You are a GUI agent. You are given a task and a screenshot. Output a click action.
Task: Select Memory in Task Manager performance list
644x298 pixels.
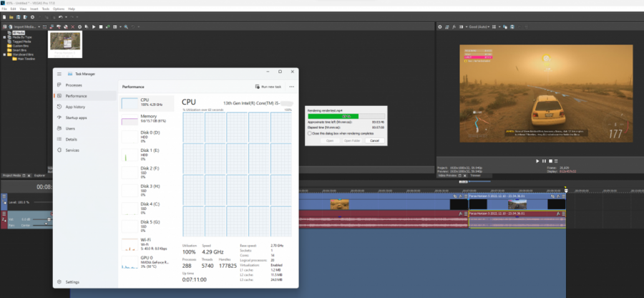(146, 119)
